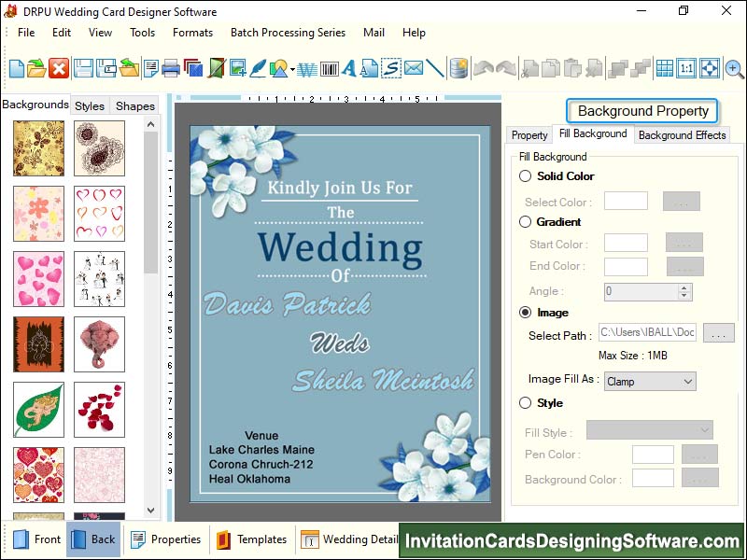Click the Database icon in toolbar
The height and width of the screenshot is (560, 747).
[x=458, y=68]
